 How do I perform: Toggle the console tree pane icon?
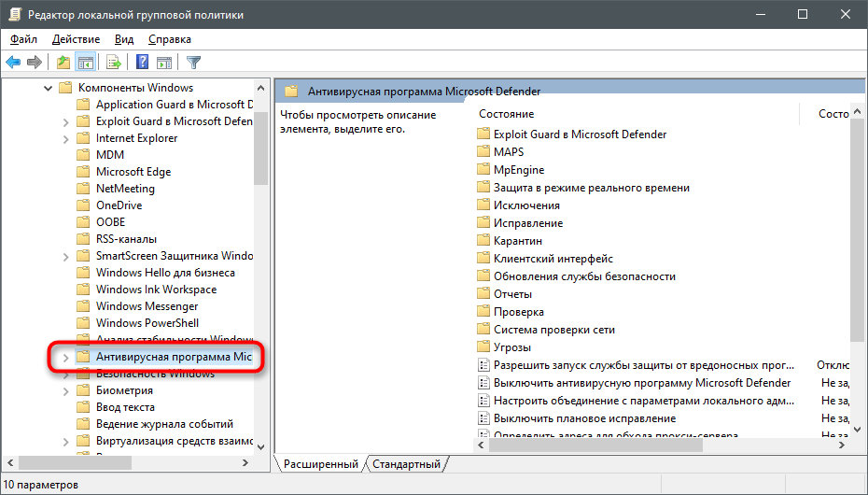click(85, 62)
